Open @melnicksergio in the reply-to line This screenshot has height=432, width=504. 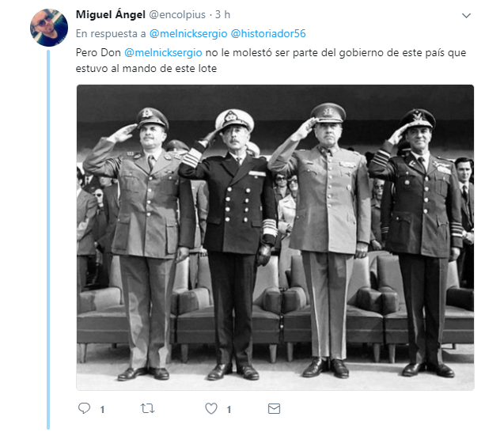tap(188, 33)
